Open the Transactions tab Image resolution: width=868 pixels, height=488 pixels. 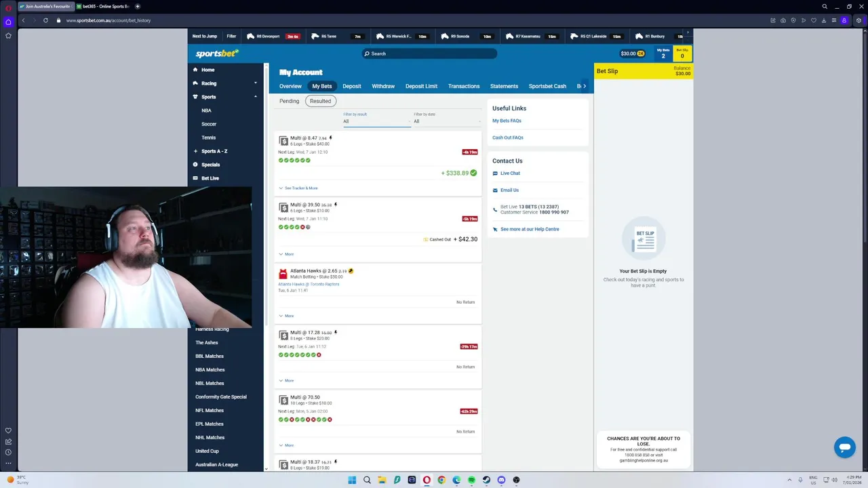pyautogui.click(x=464, y=86)
